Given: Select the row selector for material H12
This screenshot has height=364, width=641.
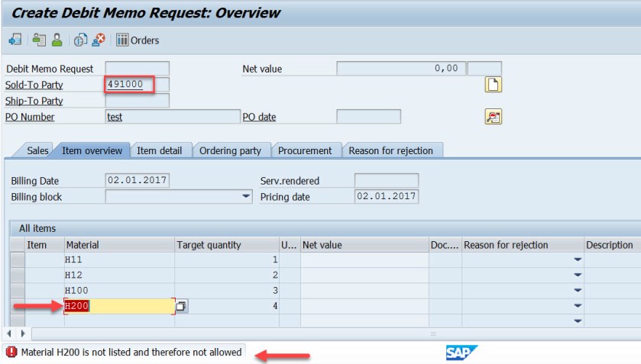Looking at the screenshot, I should 17,275.
